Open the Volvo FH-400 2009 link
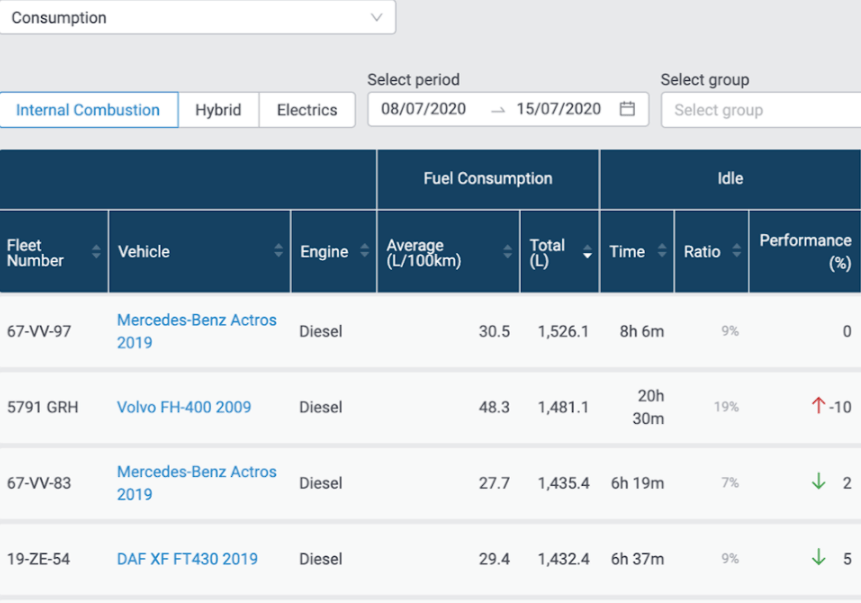Screen dimensions: 861x603 pos(184,407)
